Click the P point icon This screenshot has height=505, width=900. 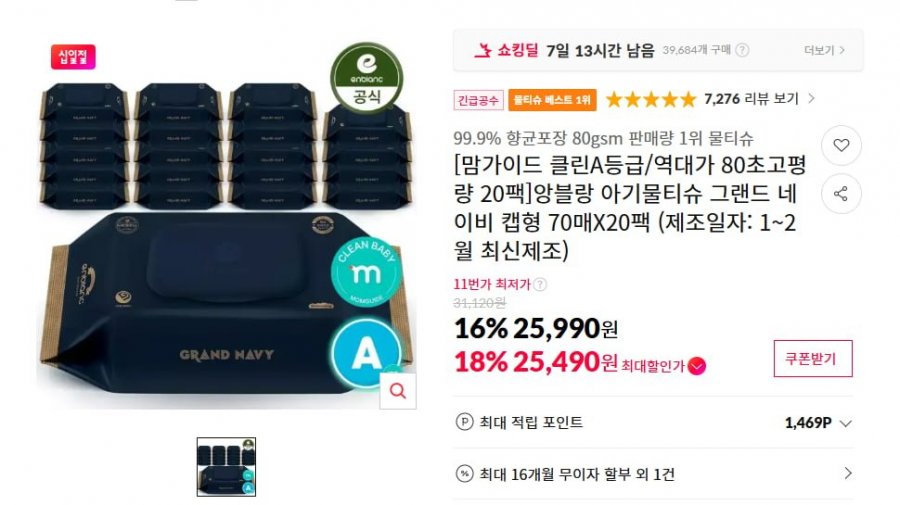click(x=464, y=422)
